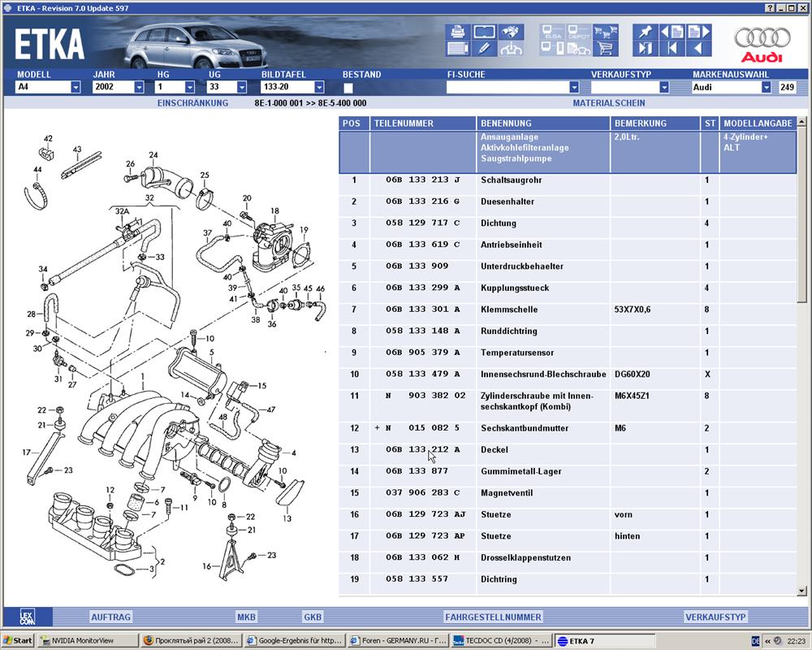Select part number 06B 133 619 C

(x=422, y=245)
